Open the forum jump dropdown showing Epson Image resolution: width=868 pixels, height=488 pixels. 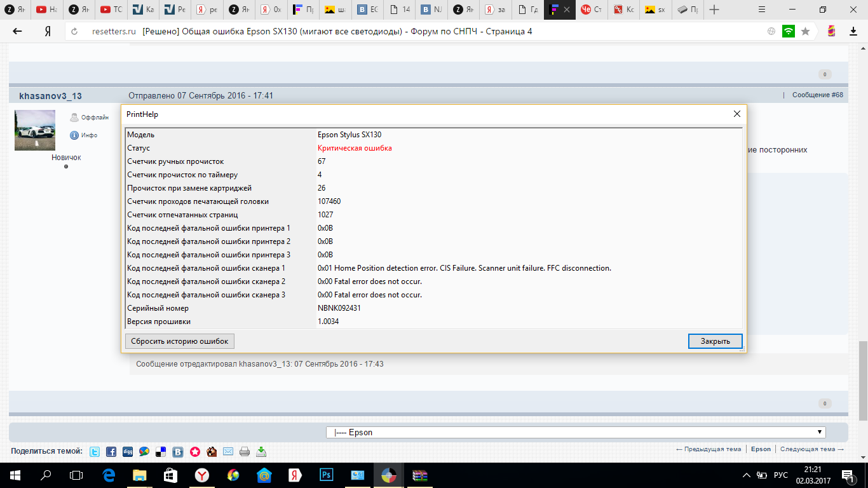(x=576, y=432)
